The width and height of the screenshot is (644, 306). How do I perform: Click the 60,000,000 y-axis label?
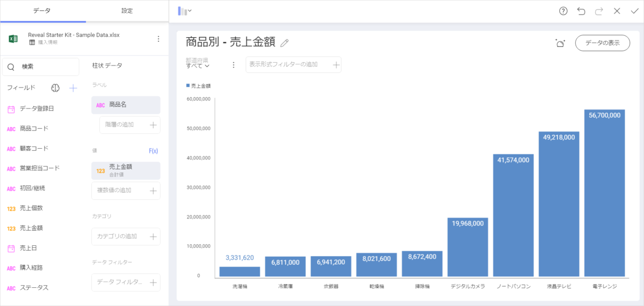[198, 99]
